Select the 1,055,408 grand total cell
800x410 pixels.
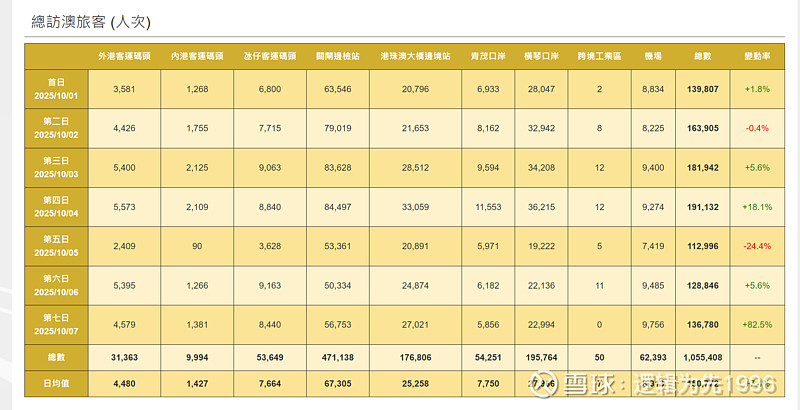coord(703,356)
